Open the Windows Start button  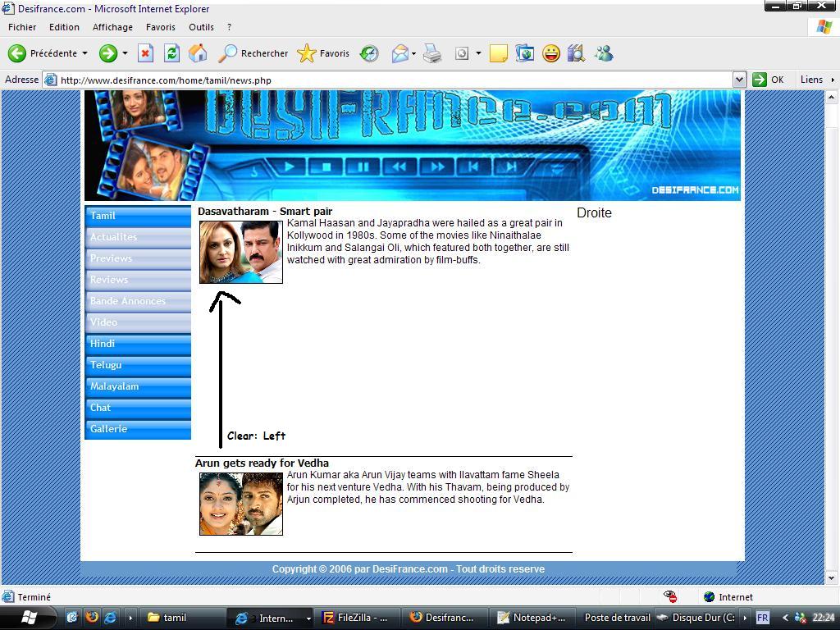tap(28, 618)
